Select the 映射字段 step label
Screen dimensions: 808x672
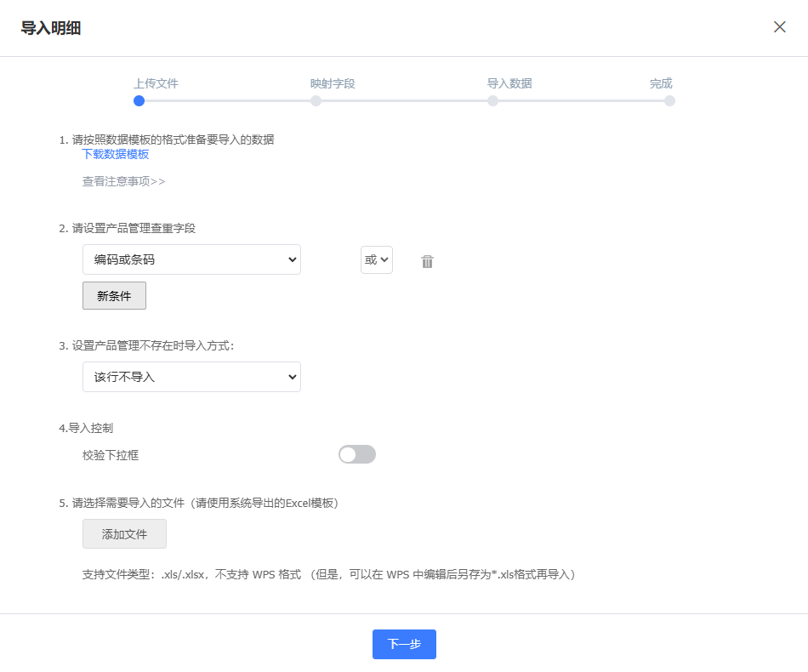coord(333,83)
